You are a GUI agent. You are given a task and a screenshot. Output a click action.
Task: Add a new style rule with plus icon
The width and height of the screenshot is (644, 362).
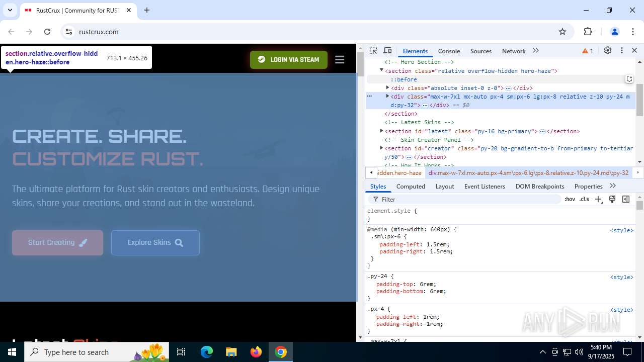[x=598, y=199]
